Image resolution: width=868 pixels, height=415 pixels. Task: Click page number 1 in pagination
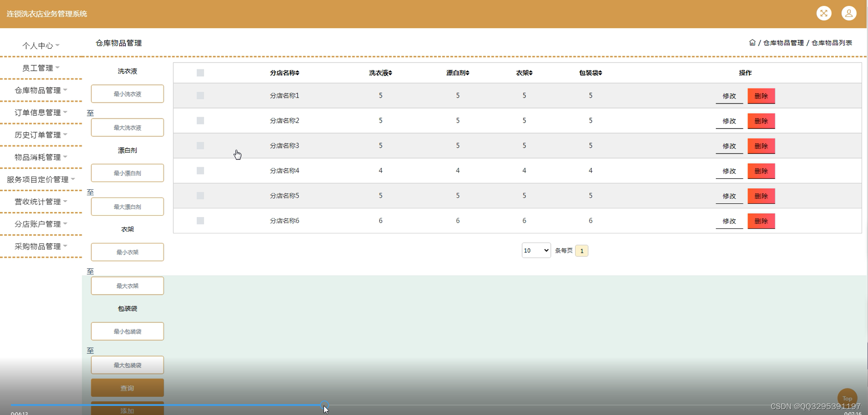[x=582, y=251]
